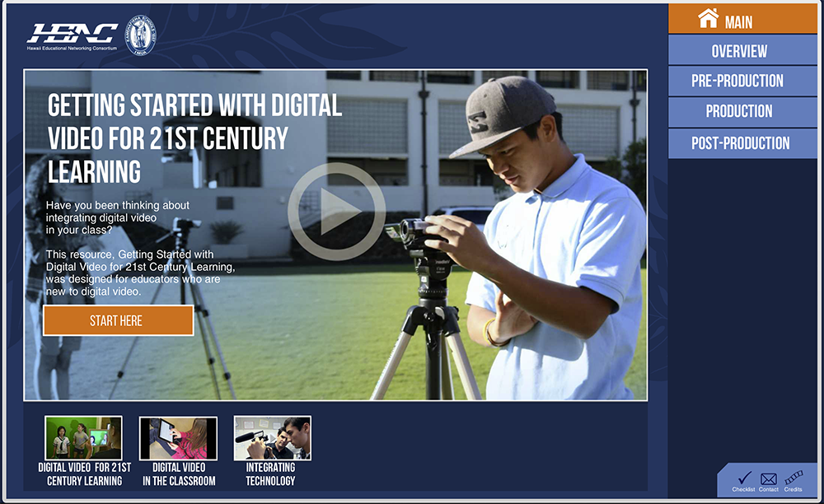Click the Kamehameha Schools seal emblem
This screenshot has height=504, width=824.
coord(140,35)
